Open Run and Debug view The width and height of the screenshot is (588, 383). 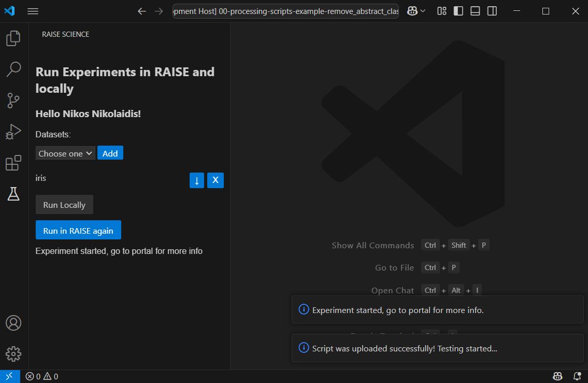[13, 132]
